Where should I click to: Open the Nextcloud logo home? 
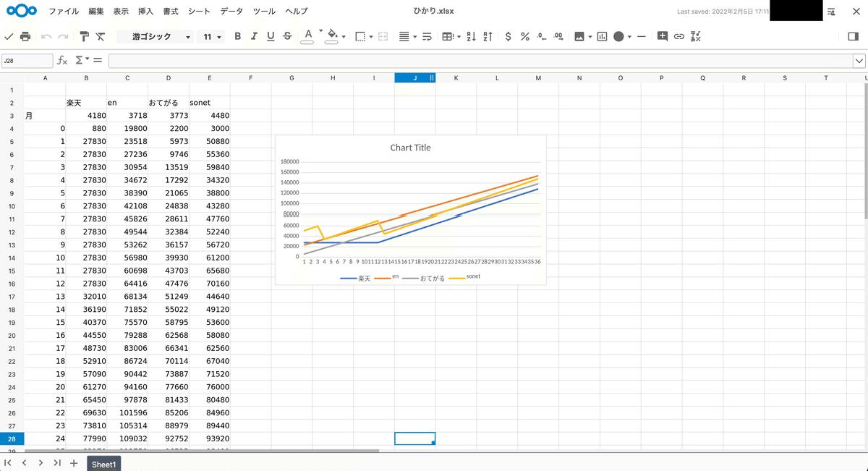21,11
